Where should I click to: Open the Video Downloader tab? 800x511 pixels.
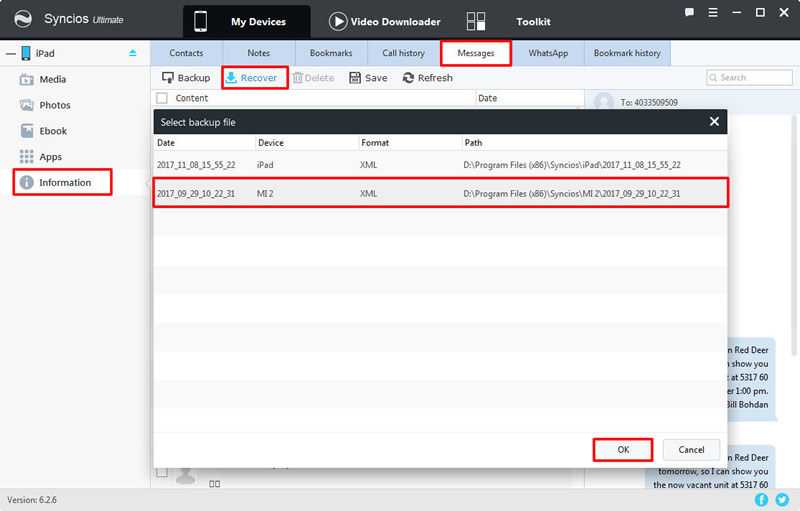385,21
